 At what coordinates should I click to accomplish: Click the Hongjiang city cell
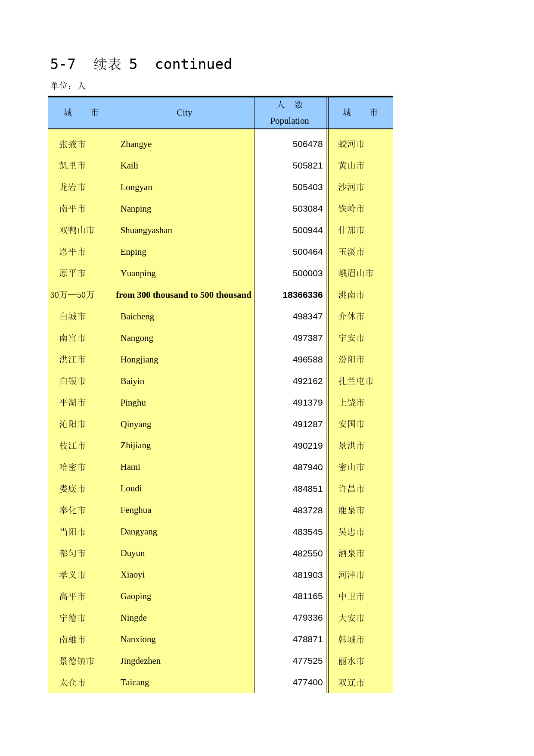click(139, 359)
